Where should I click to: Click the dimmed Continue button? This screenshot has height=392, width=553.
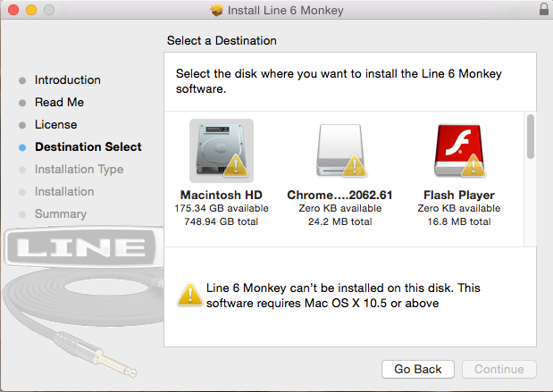499,369
